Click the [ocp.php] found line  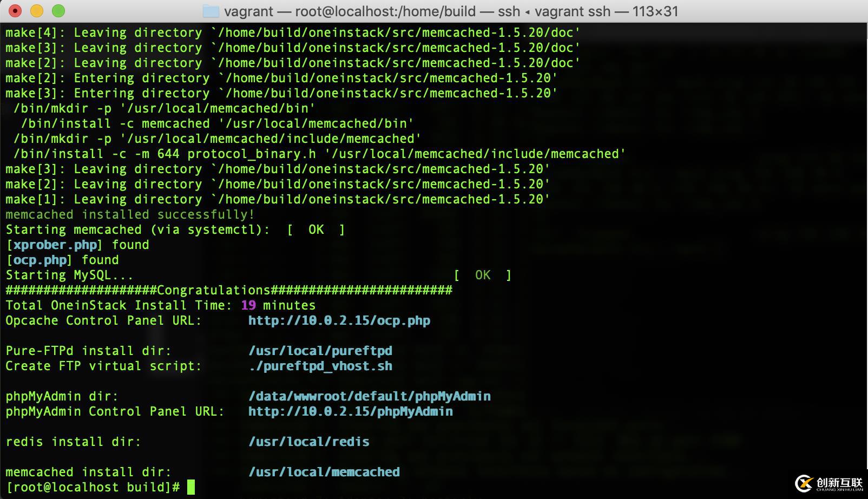pos(62,260)
